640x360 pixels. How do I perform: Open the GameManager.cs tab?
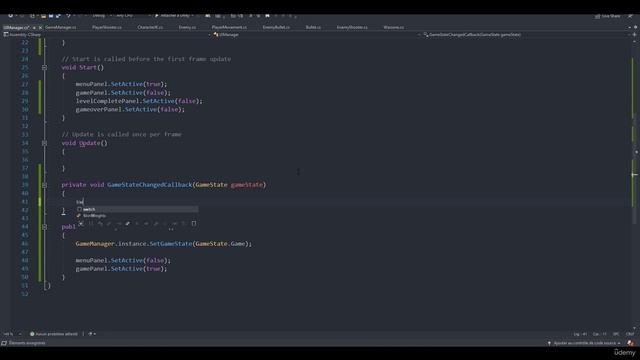pyautogui.click(x=60, y=27)
